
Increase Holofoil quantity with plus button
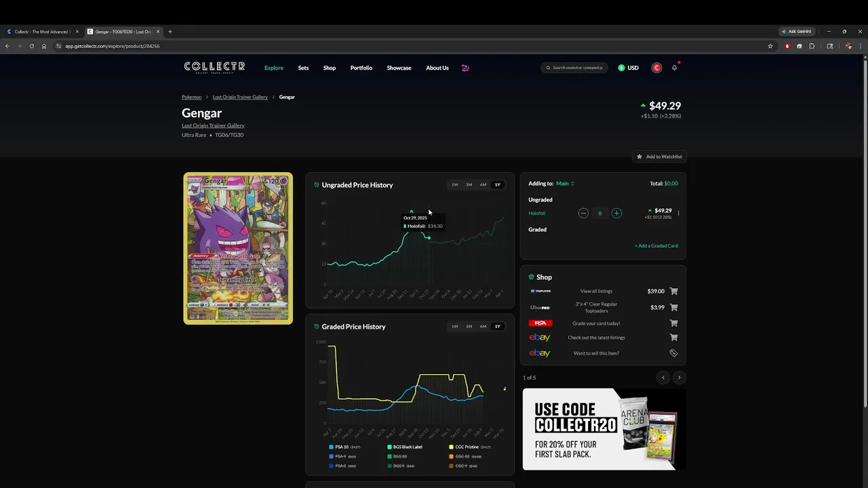[x=616, y=213]
